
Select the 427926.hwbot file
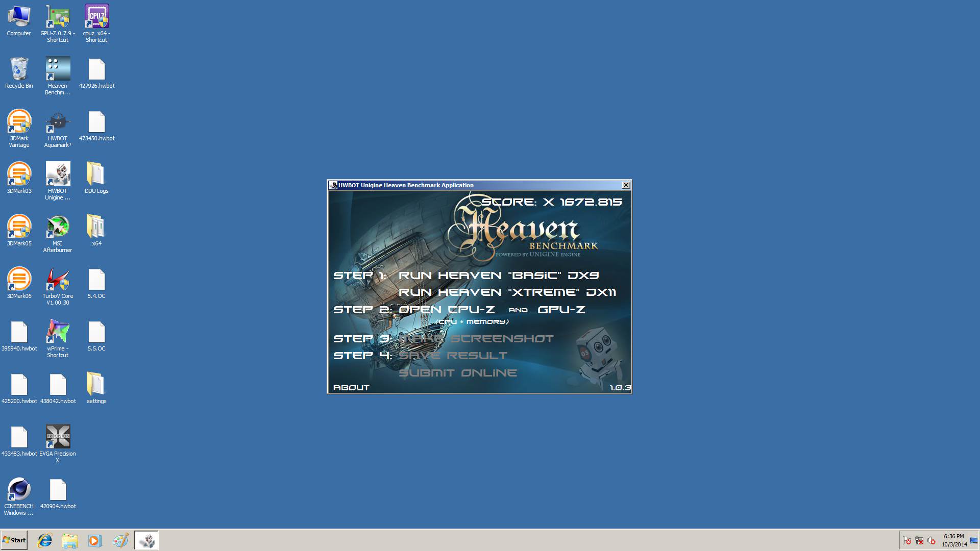96,73
